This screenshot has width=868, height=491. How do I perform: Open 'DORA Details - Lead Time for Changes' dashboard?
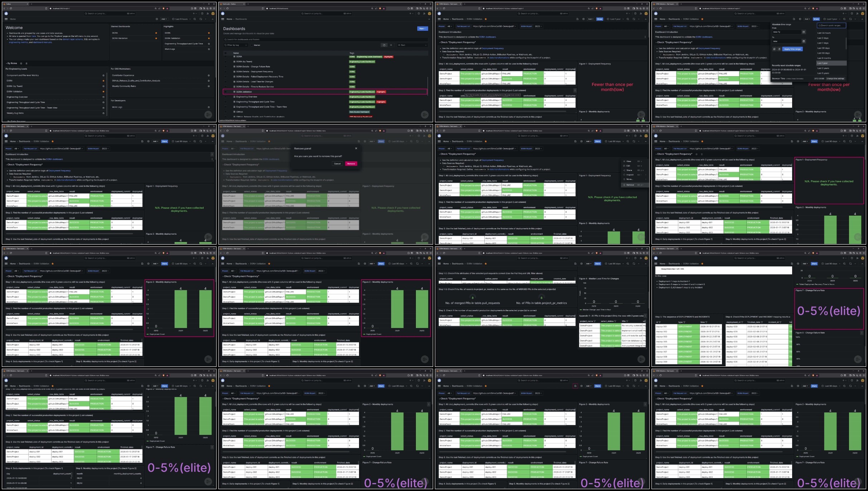point(254,82)
